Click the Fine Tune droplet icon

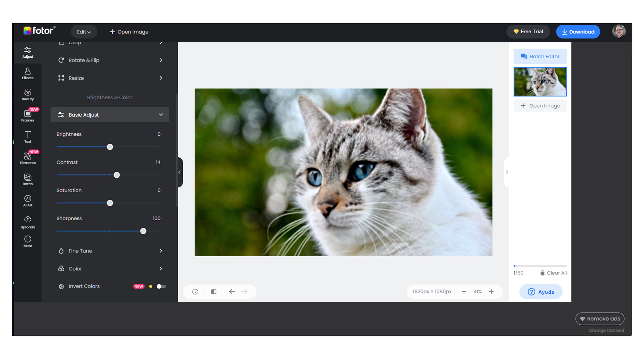[61, 251]
